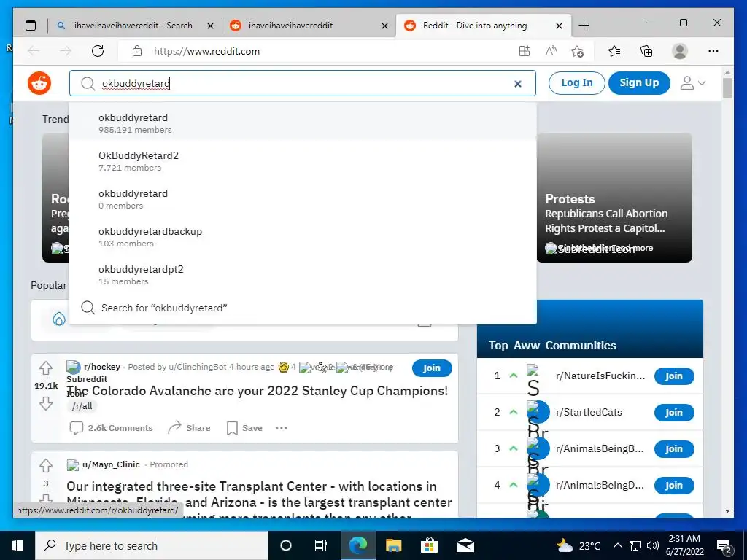
Task: Click the browser address bar URL
Action: [x=206, y=51]
